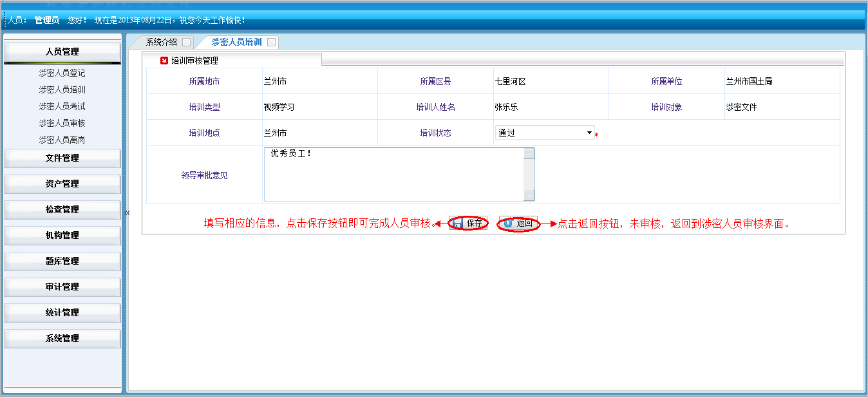Image resolution: width=868 pixels, height=398 pixels.
Task: Collapse the 人员管理 menu section
Action: coord(62,52)
